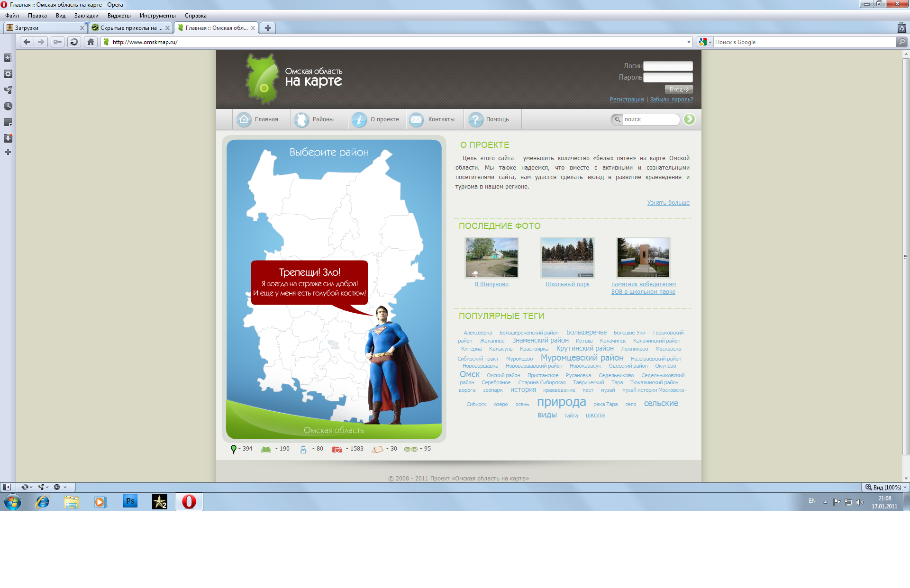Open the Widgets gear panel icon
Screen dimensions: 910x588
8,74
